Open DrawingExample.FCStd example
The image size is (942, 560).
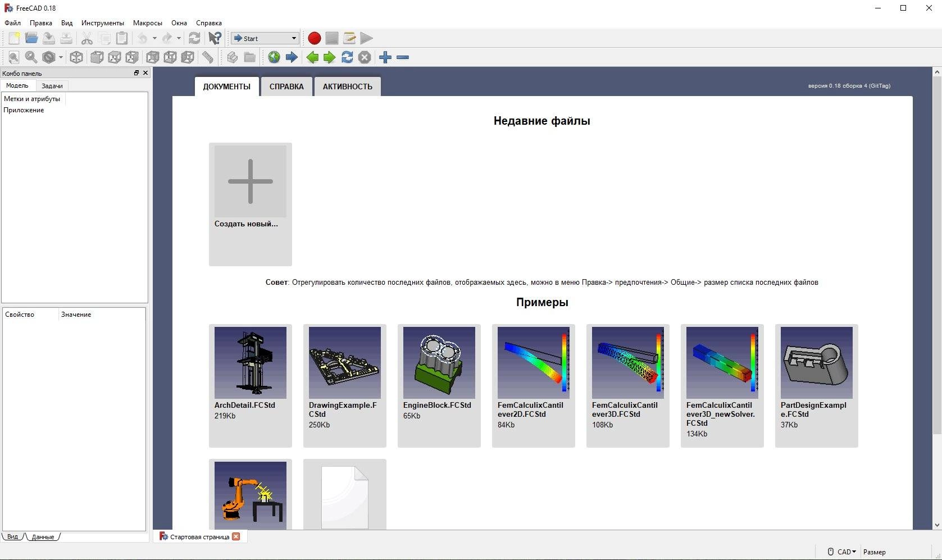click(345, 385)
